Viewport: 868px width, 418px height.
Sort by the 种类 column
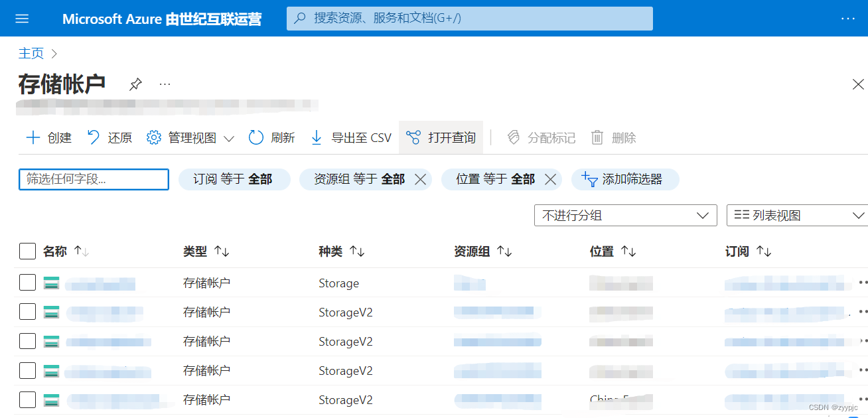[342, 251]
